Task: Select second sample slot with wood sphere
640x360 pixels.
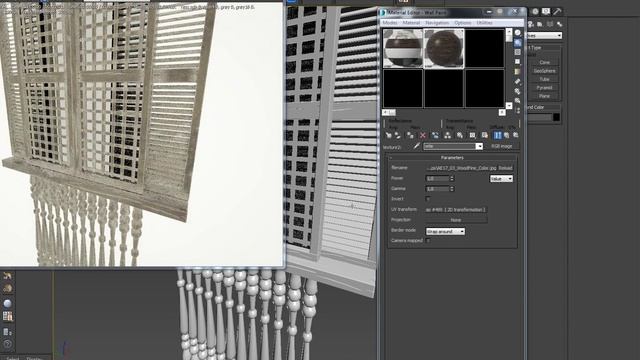Action: pos(444,48)
